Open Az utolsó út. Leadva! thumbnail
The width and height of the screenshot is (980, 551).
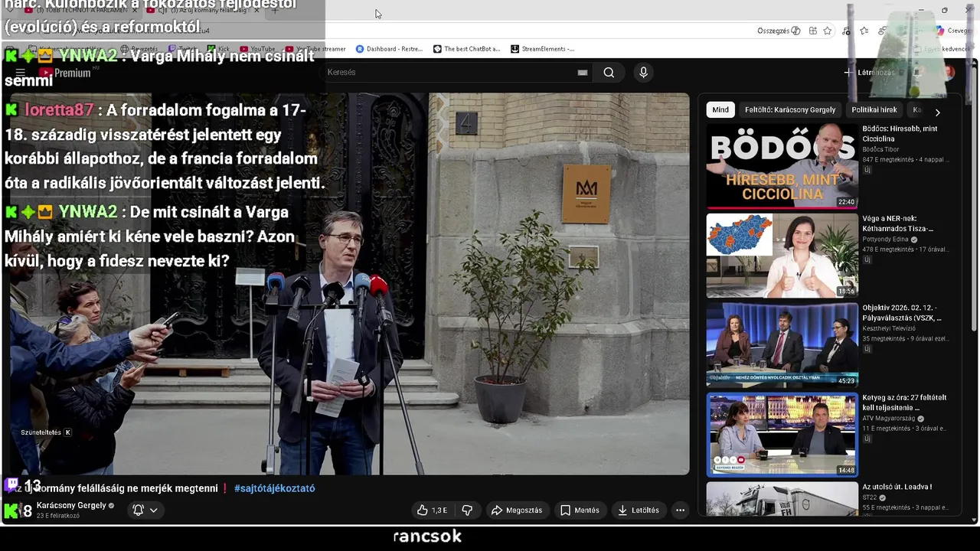pos(782,499)
